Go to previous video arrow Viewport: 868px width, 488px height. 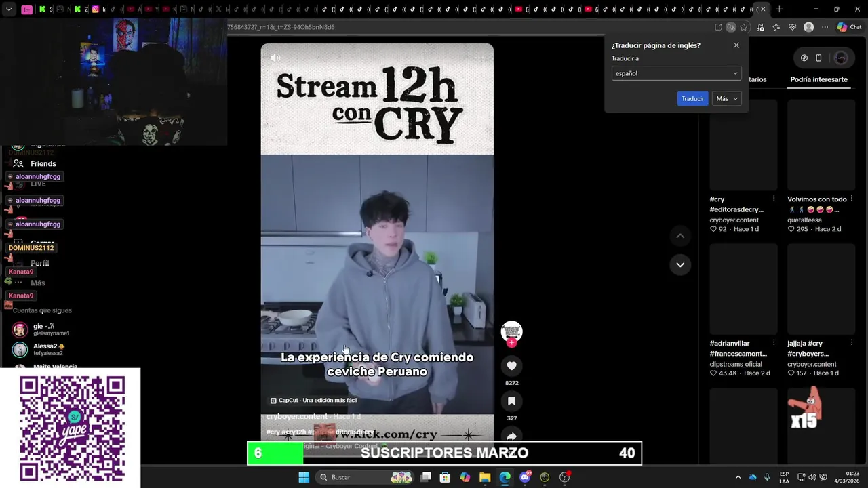(x=680, y=236)
